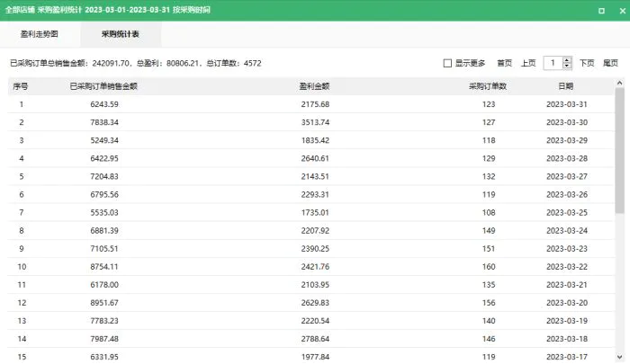The image size is (630, 364).
Task: Click the 采购订单数 column header
Action: pyautogui.click(x=488, y=86)
